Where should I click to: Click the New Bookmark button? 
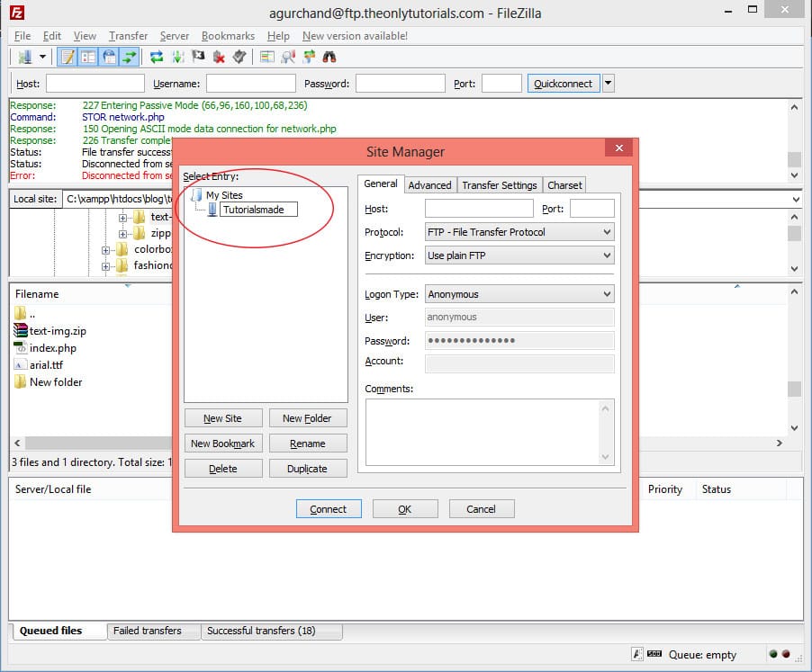coord(223,444)
